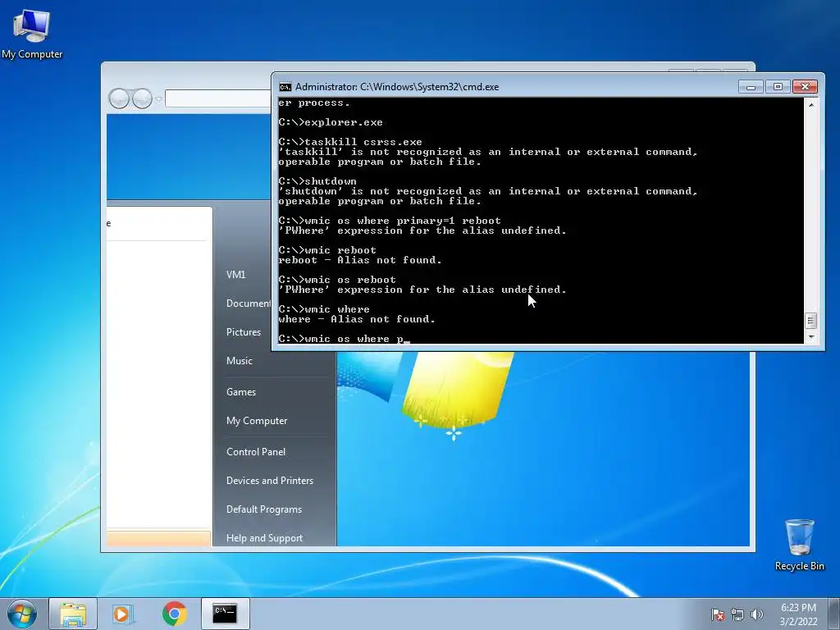Image resolution: width=840 pixels, height=630 pixels.
Task: Click 'where - Alias not found.' text
Action: 357,319
